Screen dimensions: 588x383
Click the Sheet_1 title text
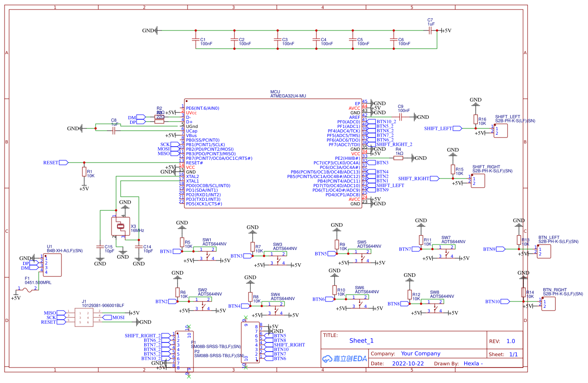pyautogui.click(x=361, y=340)
